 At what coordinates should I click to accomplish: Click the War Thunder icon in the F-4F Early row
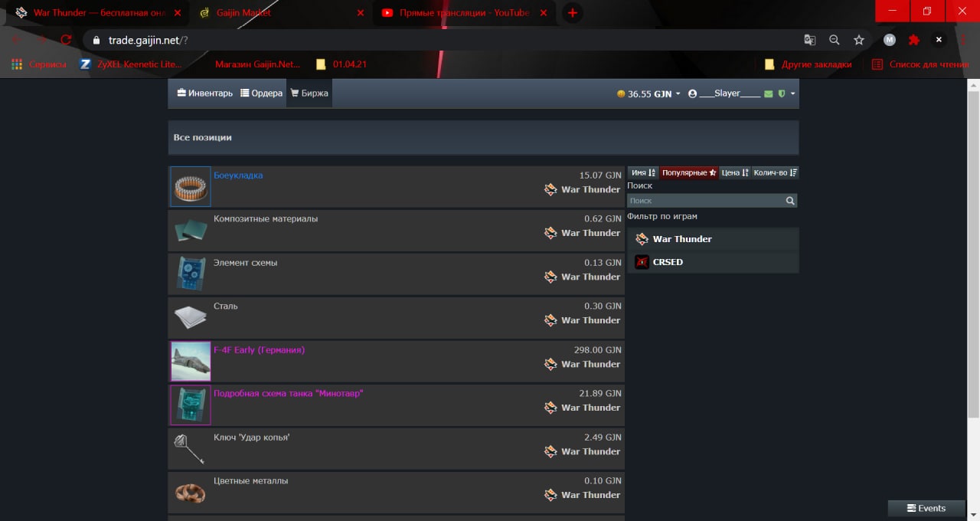pos(550,364)
